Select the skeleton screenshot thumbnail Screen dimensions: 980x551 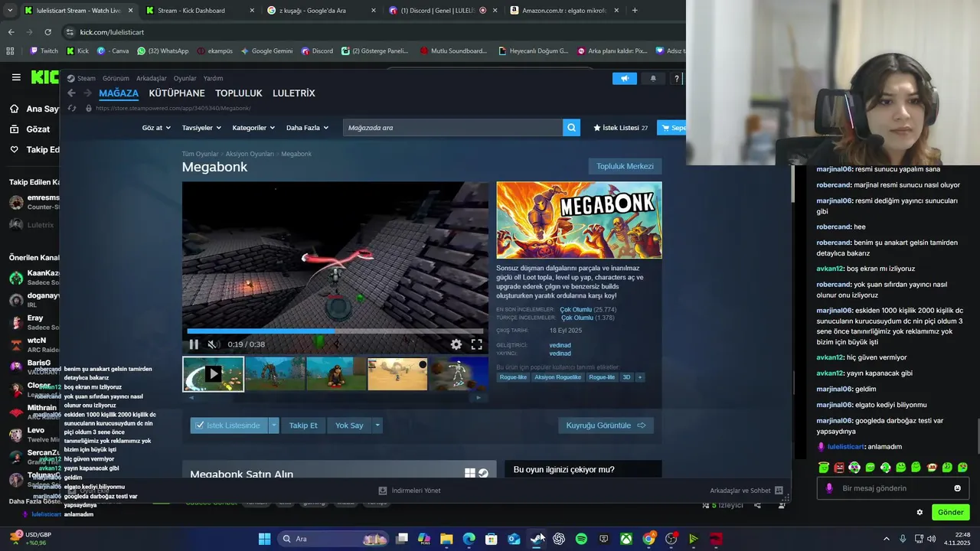459,374
